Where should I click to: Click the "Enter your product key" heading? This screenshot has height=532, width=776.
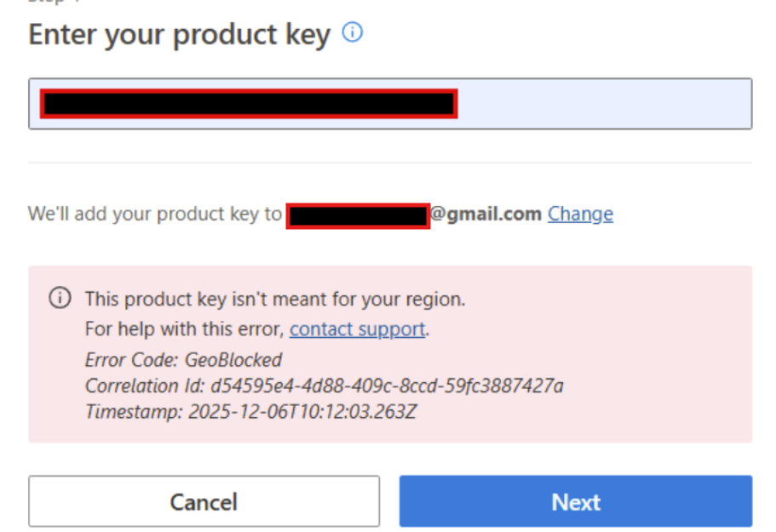click(x=179, y=35)
